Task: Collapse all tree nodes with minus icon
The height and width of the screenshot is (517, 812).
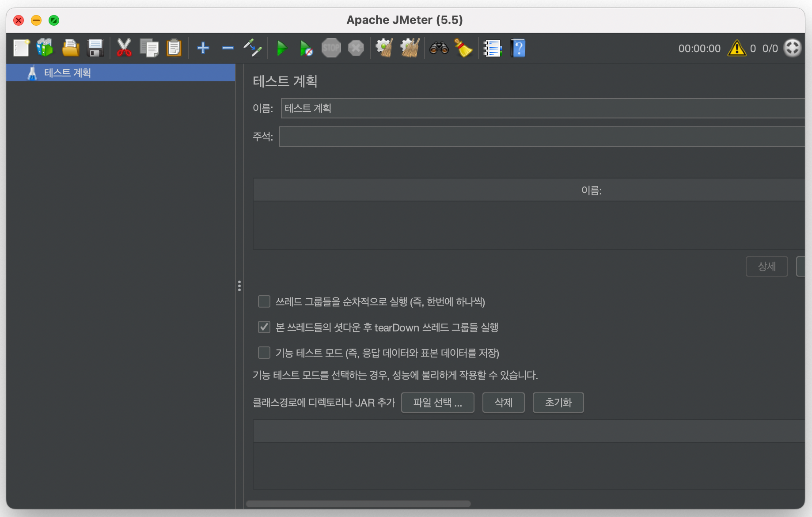Action: 228,48
